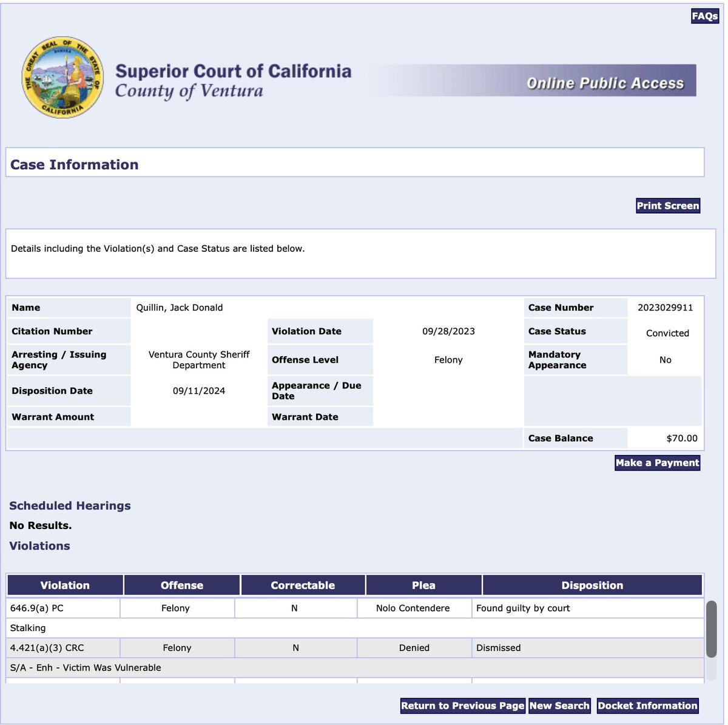Click the Scheduled Hearings heading
The image size is (728, 725).
pos(70,505)
